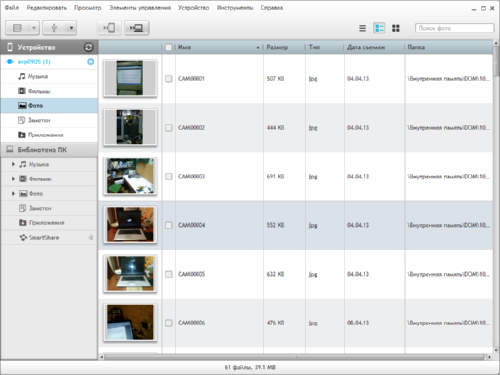
Task: Click the USB connection toolbar icon
Action: 54,28
